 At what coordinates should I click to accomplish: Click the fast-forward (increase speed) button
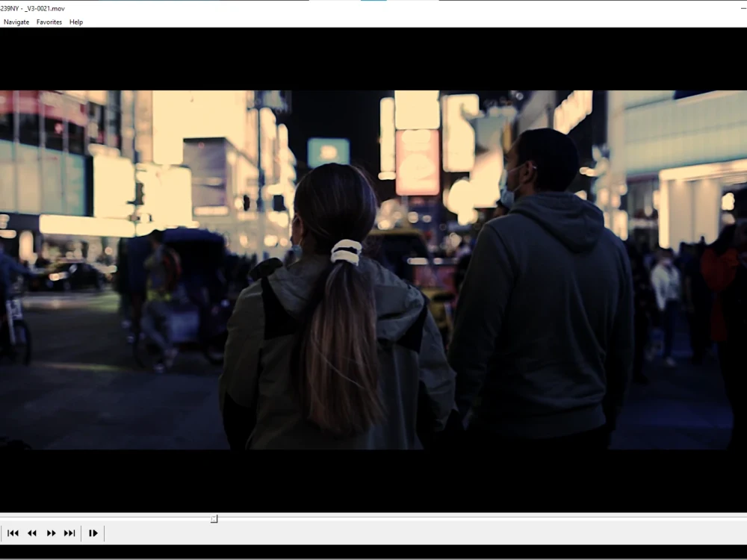tap(51, 533)
